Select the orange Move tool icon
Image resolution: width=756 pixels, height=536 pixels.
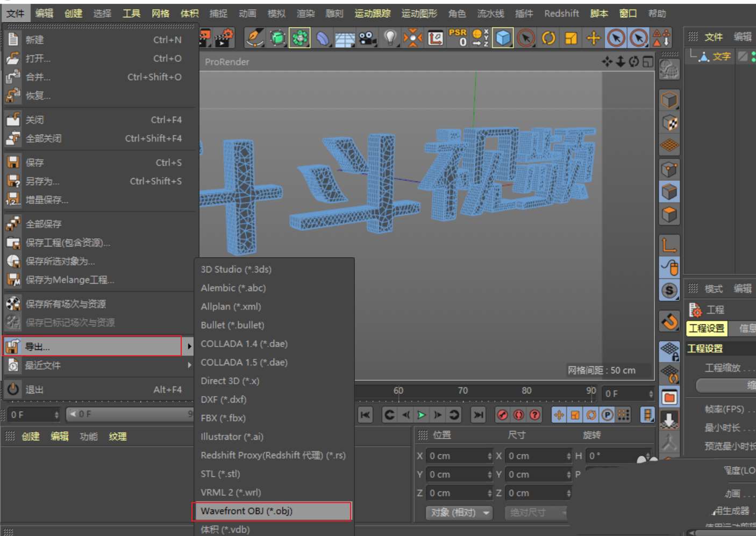coord(594,38)
